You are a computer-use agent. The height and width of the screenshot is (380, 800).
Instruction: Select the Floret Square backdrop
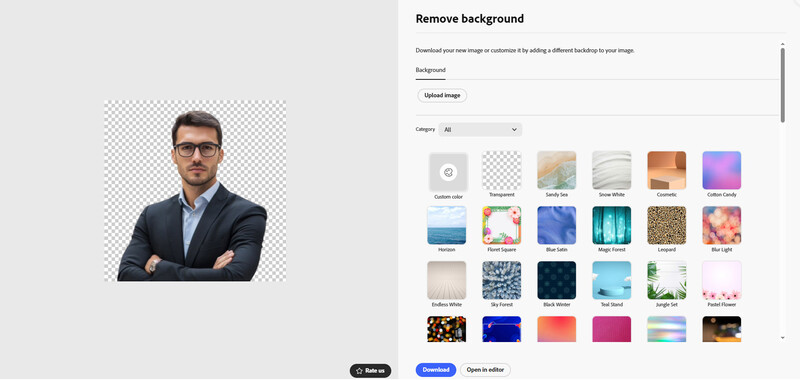coord(502,225)
